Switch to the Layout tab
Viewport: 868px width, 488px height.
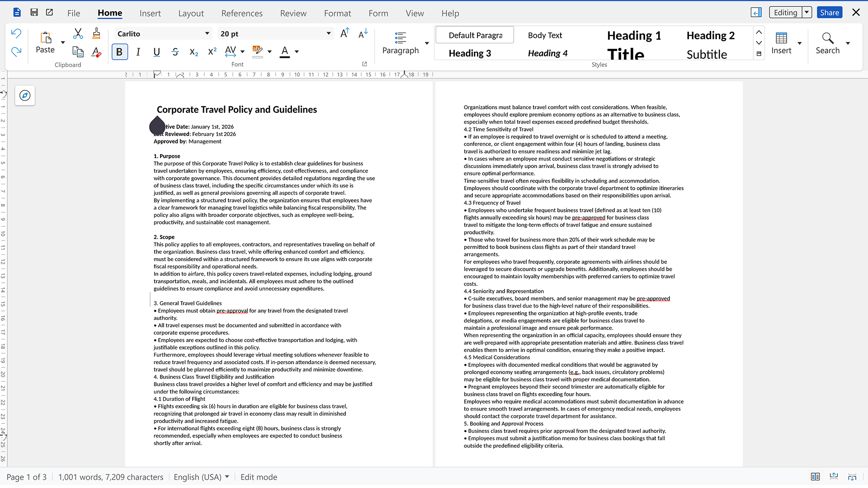(191, 13)
